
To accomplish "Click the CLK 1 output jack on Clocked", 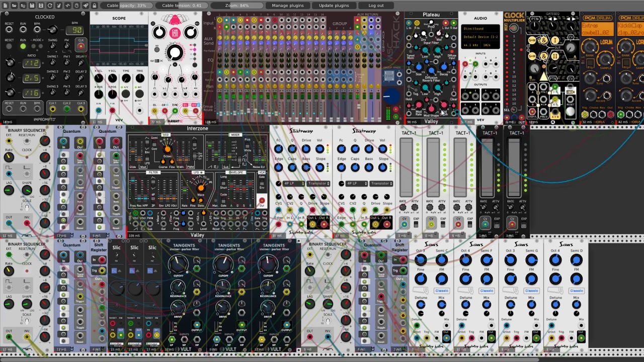I will (52, 109).
